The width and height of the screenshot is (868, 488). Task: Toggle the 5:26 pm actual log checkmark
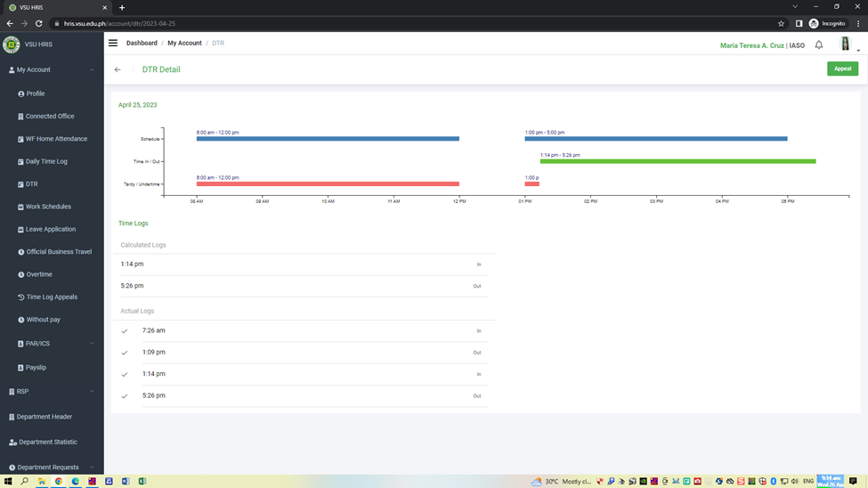[125, 396]
